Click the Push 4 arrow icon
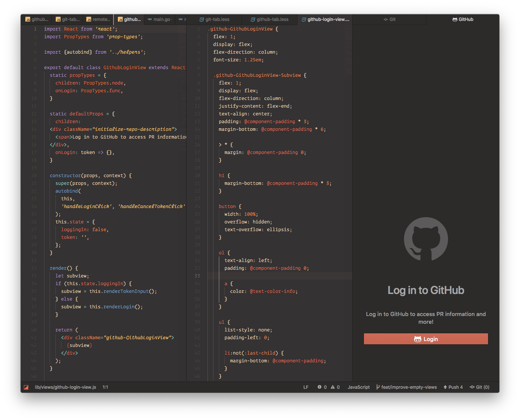This screenshot has width=520, height=420. click(445, 387)
